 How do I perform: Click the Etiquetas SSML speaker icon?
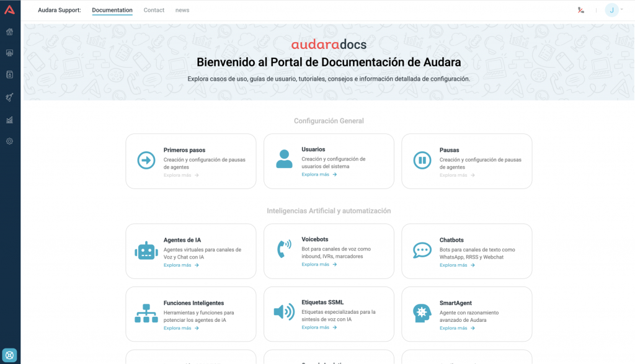[x=284, y=312]
